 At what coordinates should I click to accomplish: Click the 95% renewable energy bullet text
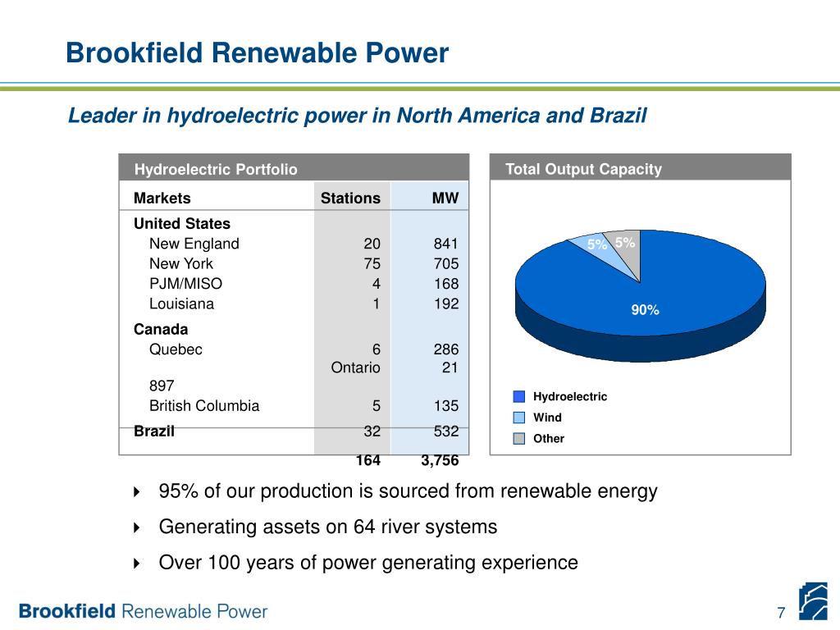click(x=409, y=491)
